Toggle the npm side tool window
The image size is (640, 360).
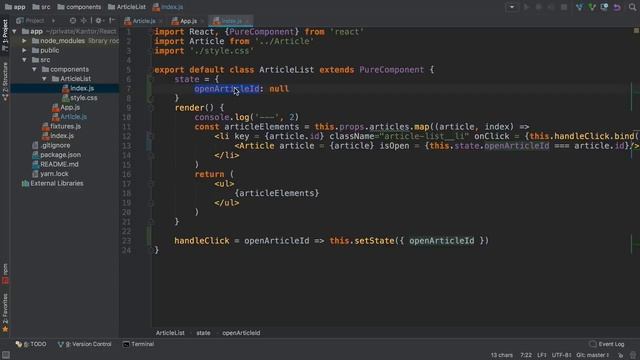[x=5, y=273]
